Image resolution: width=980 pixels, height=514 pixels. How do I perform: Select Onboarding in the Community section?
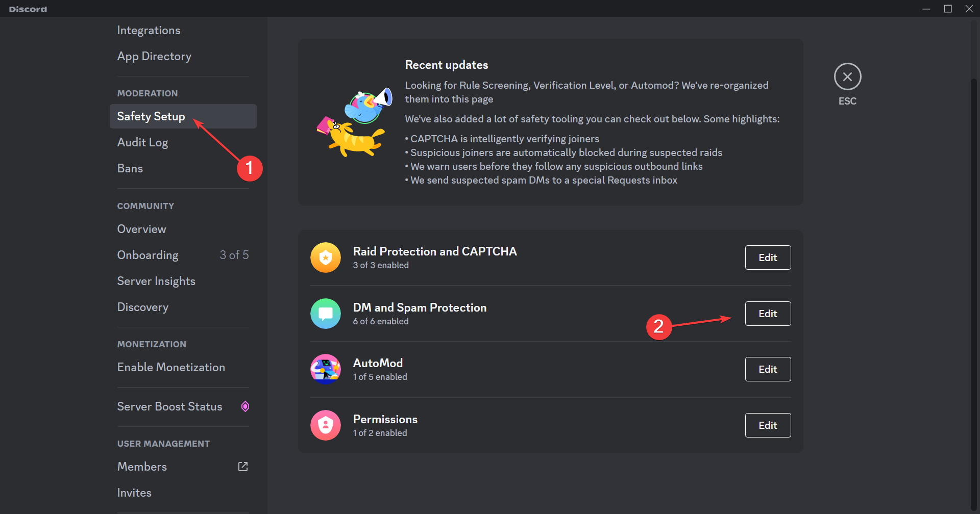coord(148,255)
